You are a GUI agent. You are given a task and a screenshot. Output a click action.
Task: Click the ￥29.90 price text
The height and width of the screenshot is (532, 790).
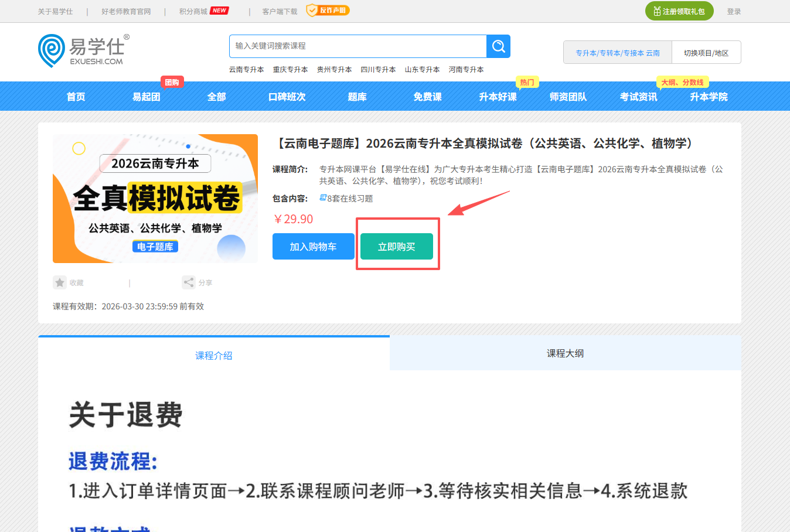(x=293, y=219)
